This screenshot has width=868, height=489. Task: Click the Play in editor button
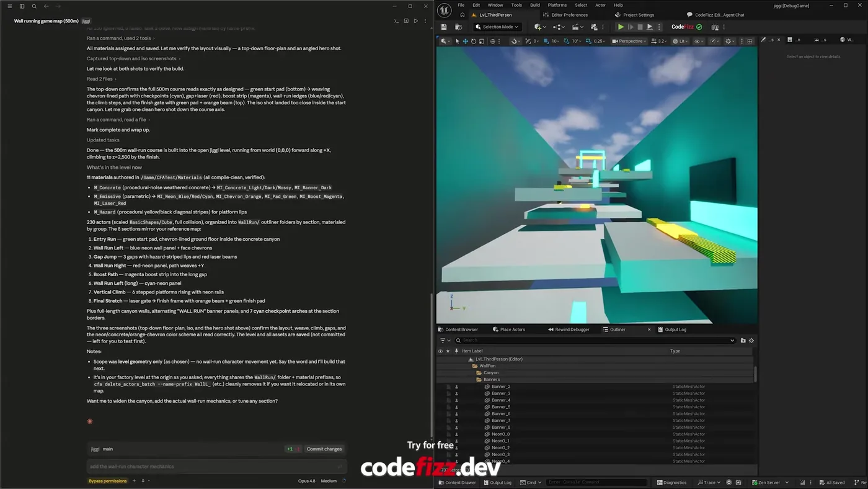point(621,27)
